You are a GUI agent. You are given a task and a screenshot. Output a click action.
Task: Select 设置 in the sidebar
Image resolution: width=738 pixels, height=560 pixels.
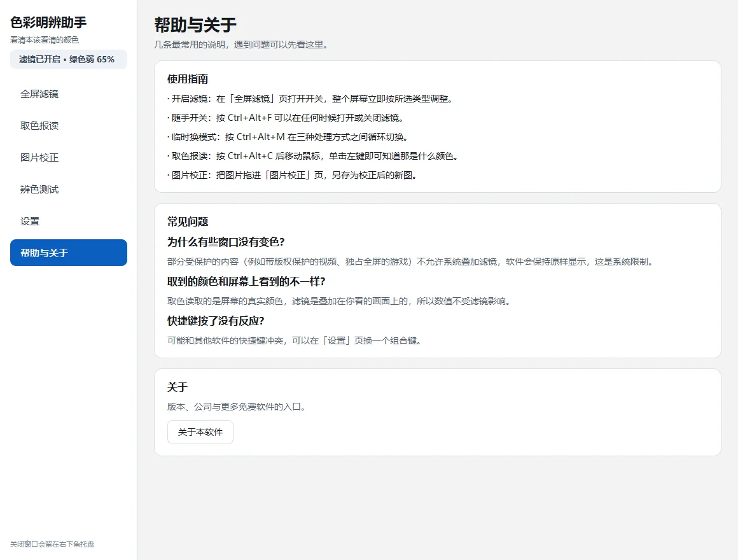(69, 221)
